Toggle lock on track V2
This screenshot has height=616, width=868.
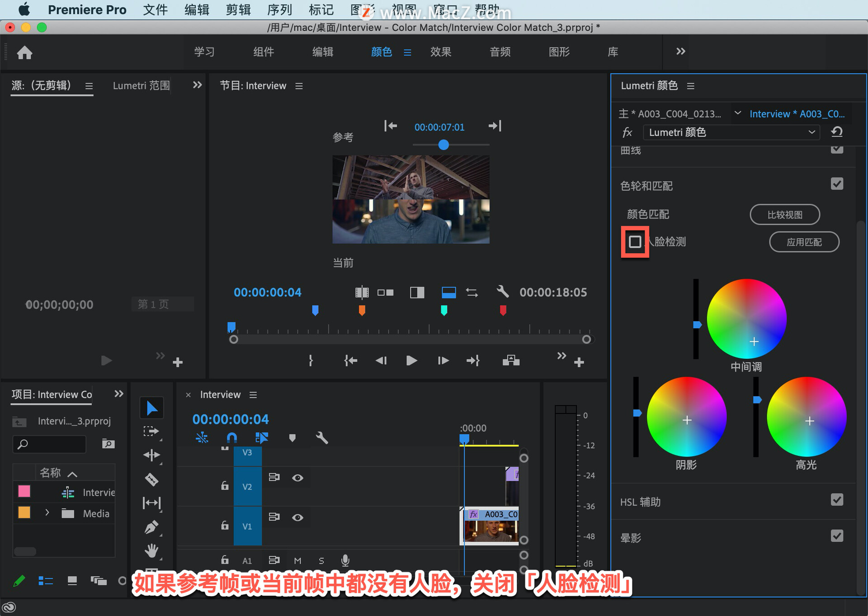(x=225, y=486)
